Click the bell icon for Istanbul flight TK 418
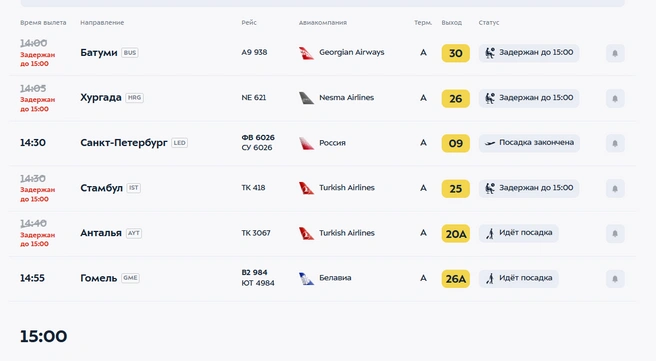 click(x=615, y=188)
